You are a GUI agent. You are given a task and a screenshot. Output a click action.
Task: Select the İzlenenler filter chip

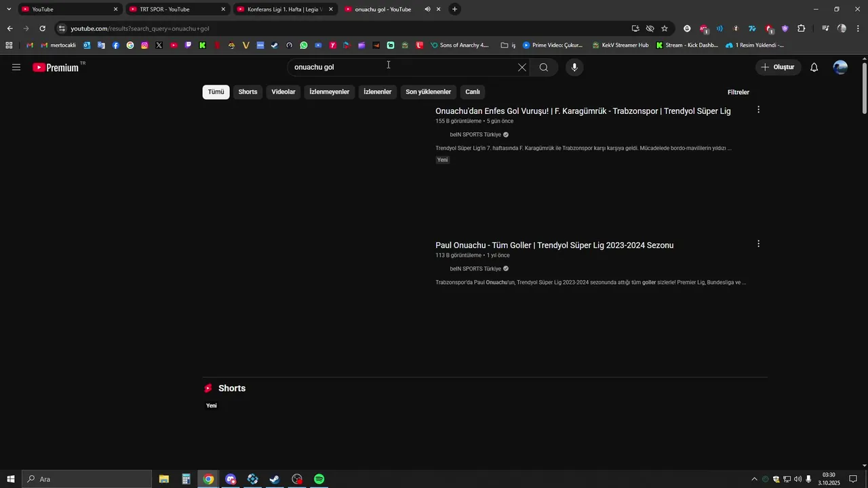(x=378, y=92)
